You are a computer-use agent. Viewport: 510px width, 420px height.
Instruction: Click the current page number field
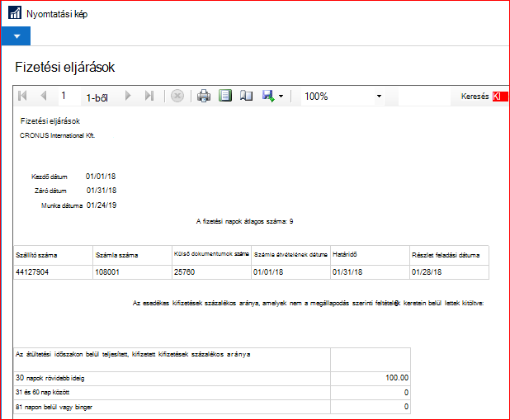tap(69, 96)
